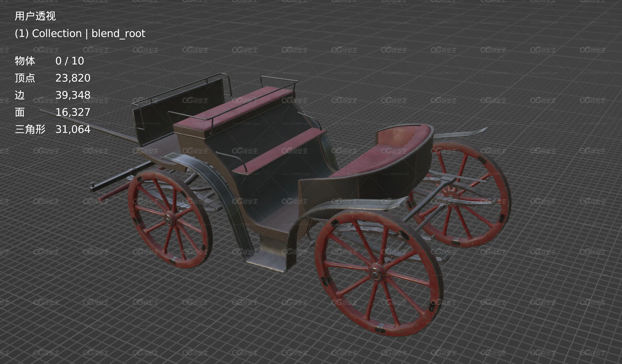Click the '边' statistics label
Image resolution: width=622 pixels, height=364 pixels.
20,95
